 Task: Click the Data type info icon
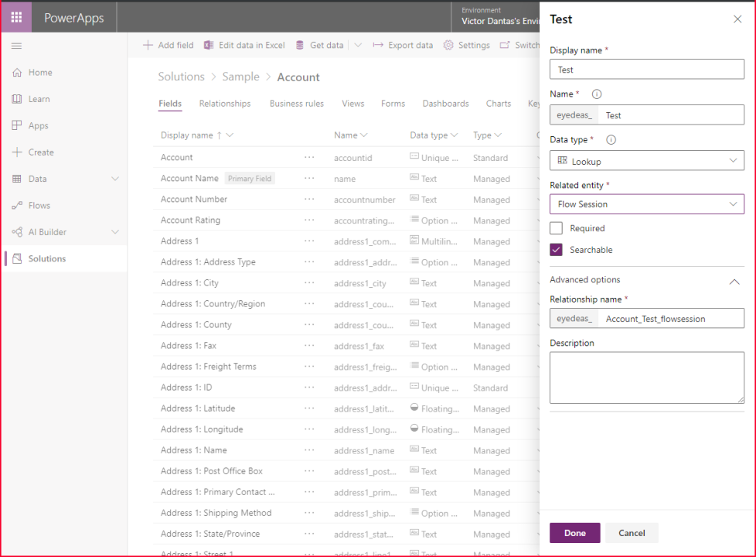click(611, 140)
